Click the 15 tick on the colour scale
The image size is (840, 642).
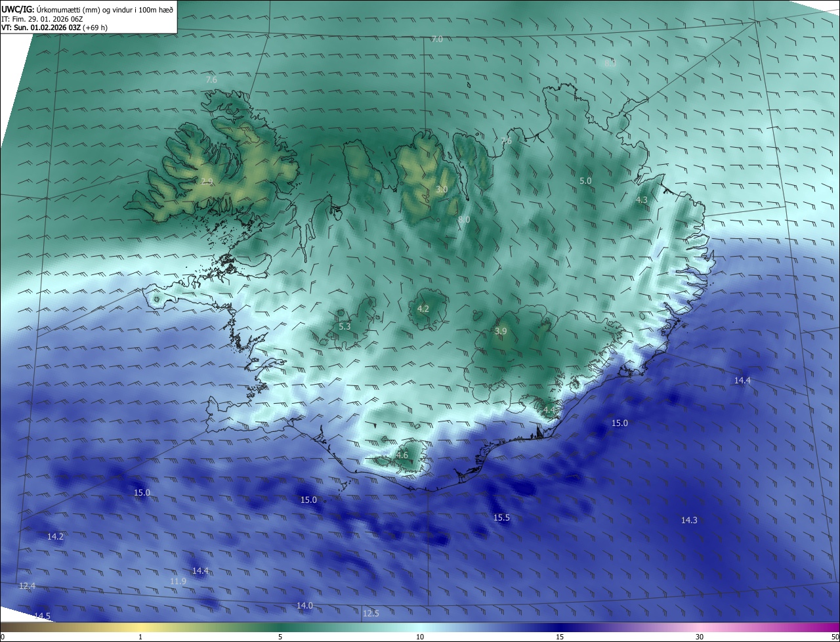click(x=560, y=637)
